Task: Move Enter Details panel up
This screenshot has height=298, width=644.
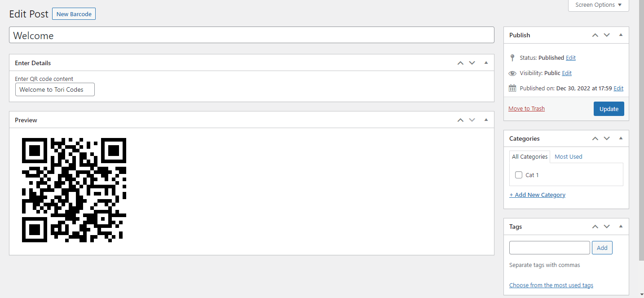Action: 460,63
